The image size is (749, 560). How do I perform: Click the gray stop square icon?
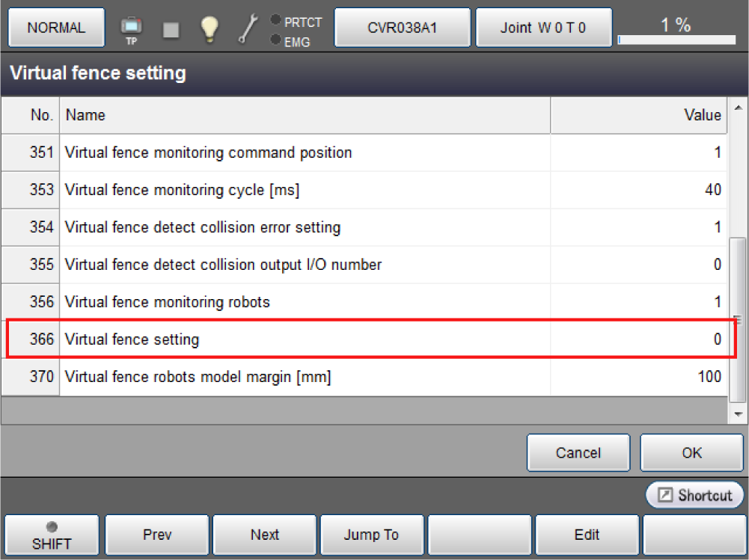click(x=171, y=28)
